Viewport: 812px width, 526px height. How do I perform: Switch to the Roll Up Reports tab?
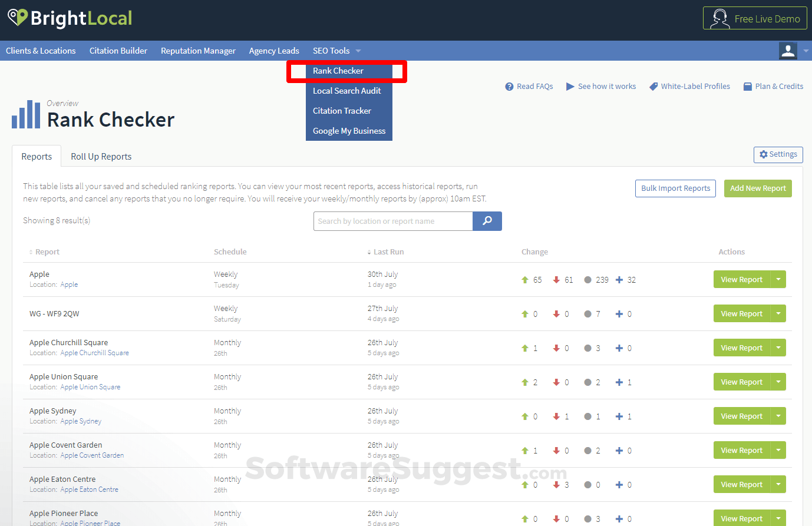pos(101,156)
